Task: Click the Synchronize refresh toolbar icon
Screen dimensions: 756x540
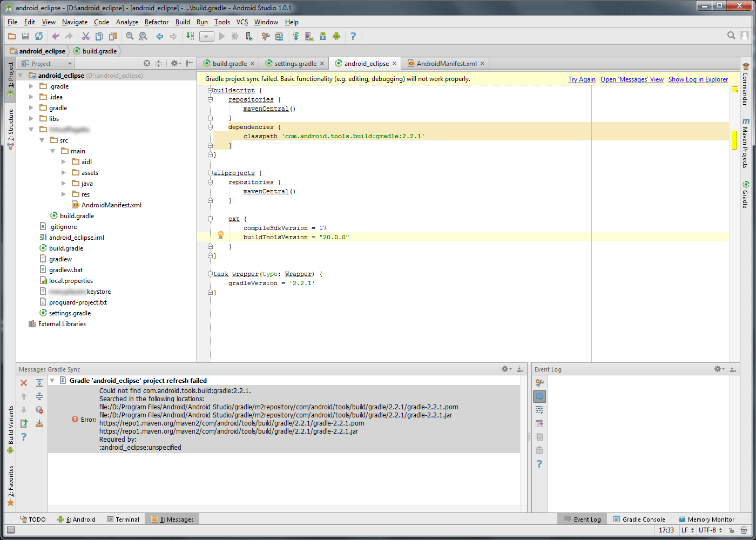Action: (39, 36)
